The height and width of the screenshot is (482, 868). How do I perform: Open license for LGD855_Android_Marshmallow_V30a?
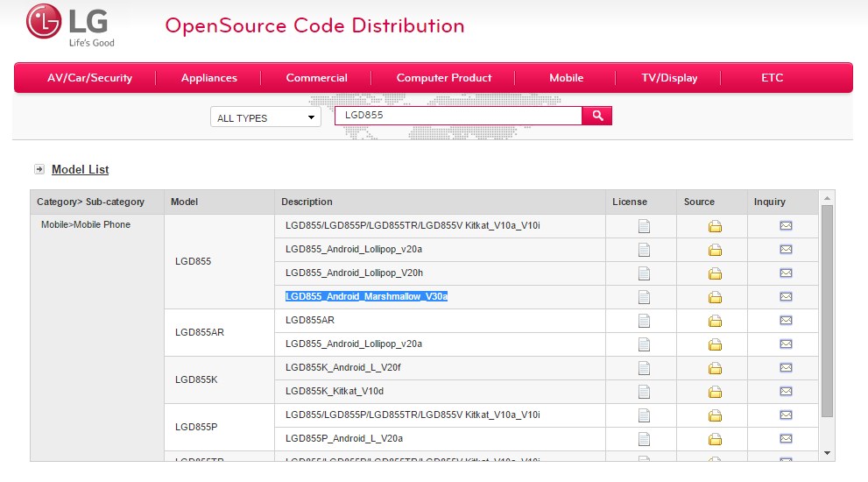644,297
